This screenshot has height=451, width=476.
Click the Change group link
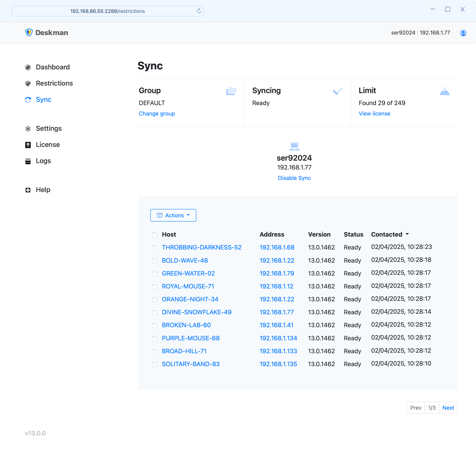pos(157,113)
